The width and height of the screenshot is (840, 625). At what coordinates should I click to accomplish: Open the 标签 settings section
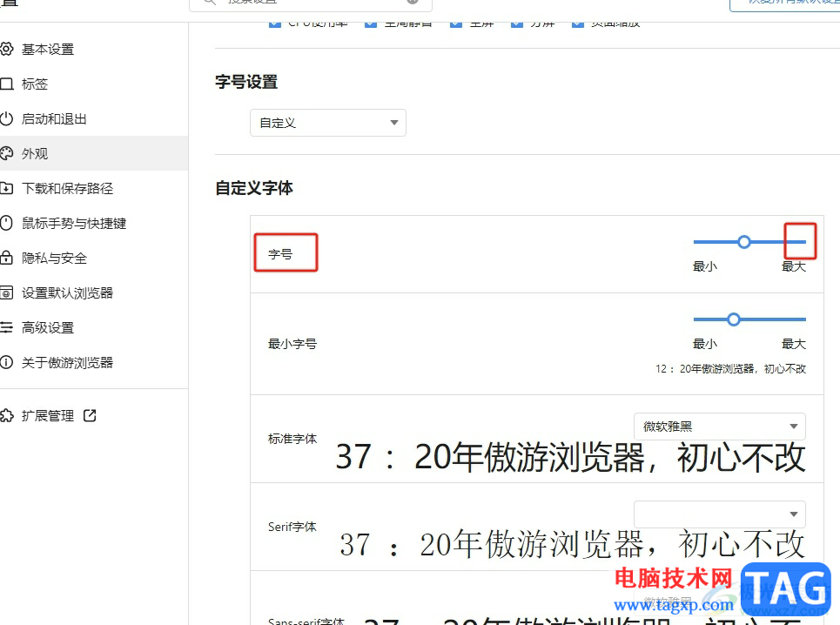[x=37, y=84]
